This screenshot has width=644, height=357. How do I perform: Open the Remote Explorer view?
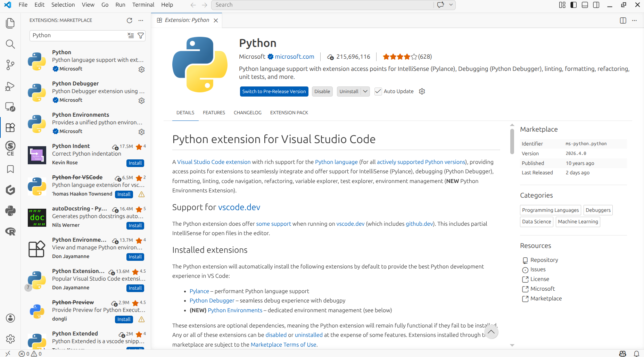click(10, 107)
